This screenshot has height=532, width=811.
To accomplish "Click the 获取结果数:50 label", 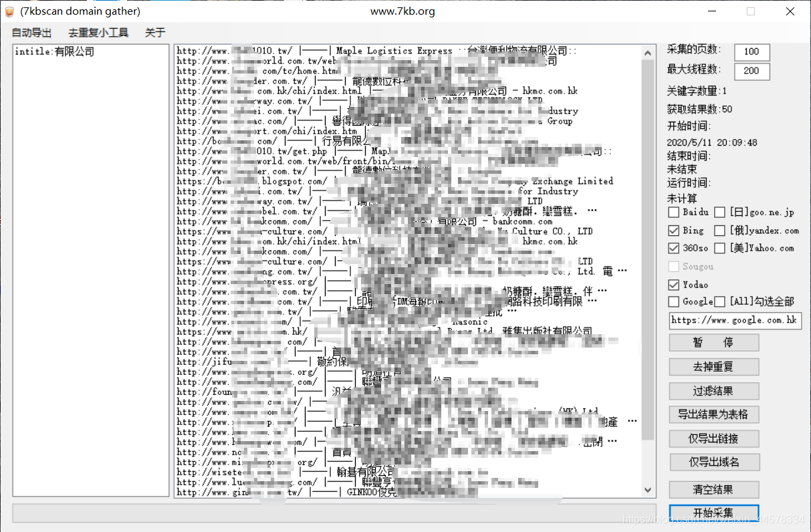I will pos(699,109).
